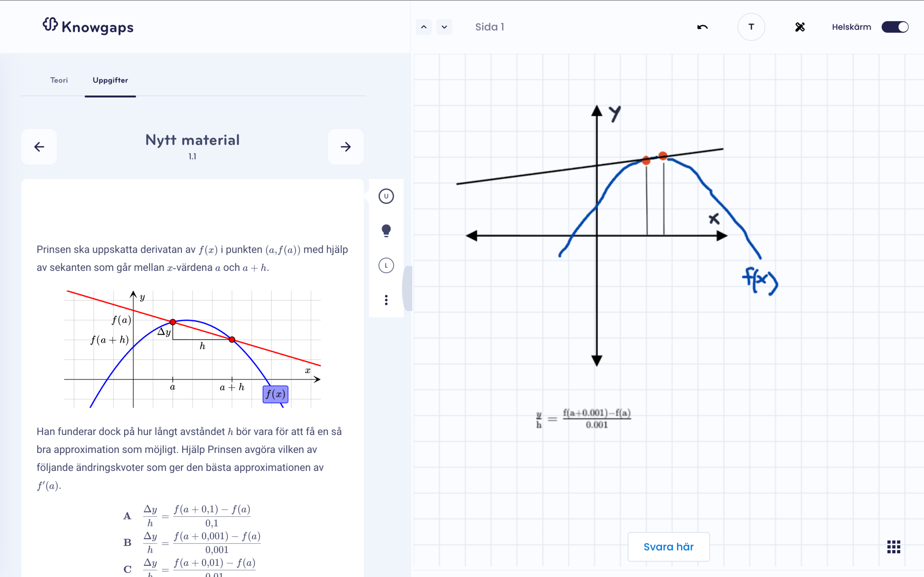Select the Uppgifter tab
Viewport: 924px width, 577px height.
tap(110, 80)
